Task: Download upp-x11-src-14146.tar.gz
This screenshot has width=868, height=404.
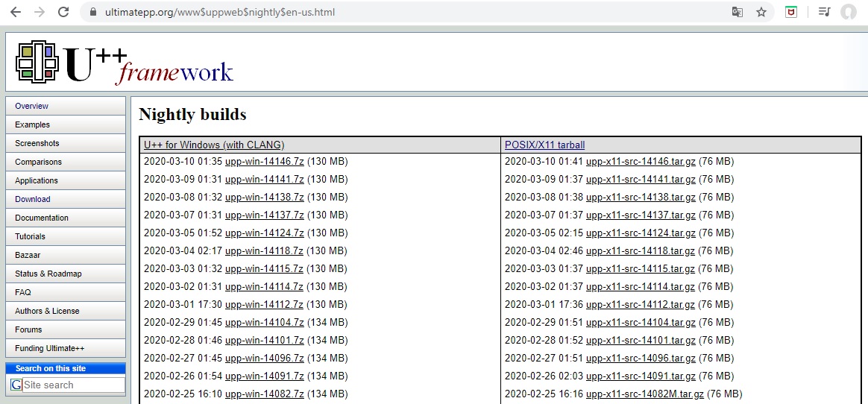Action: click(641, 161)
